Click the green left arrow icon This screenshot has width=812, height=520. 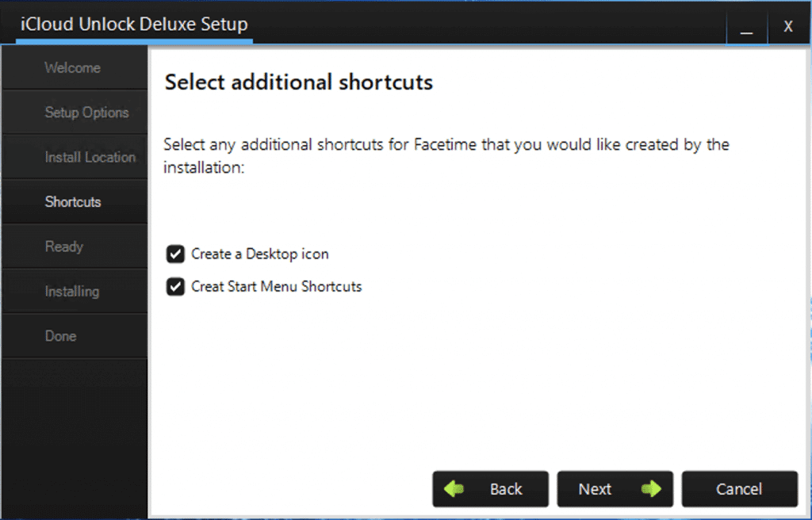coord(454,488)
